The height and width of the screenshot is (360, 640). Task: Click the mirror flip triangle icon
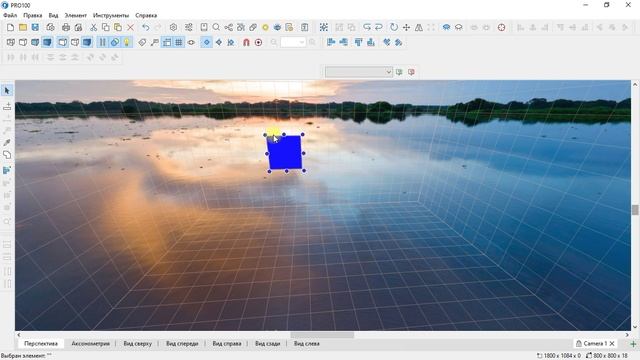click(419, 27)
